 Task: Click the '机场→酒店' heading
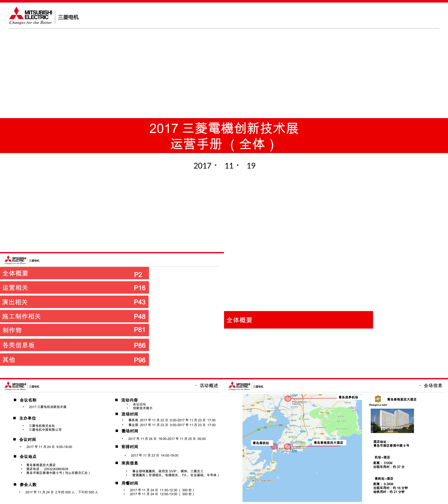[x=382, y=457]
